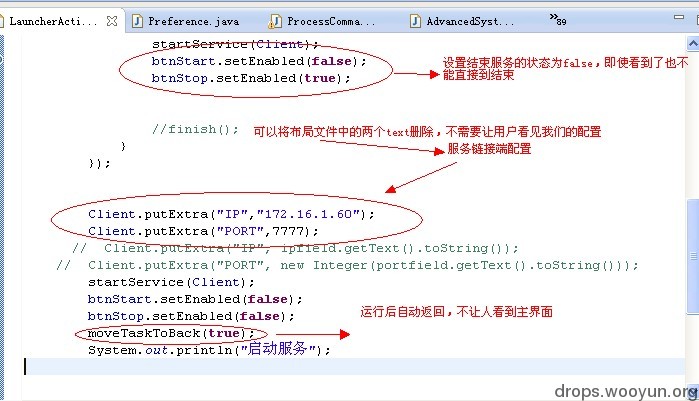Show the hidden editors list (»89)
Viewport: 699px width, 401px height.
pyautogui.click(x=558, y=19)
